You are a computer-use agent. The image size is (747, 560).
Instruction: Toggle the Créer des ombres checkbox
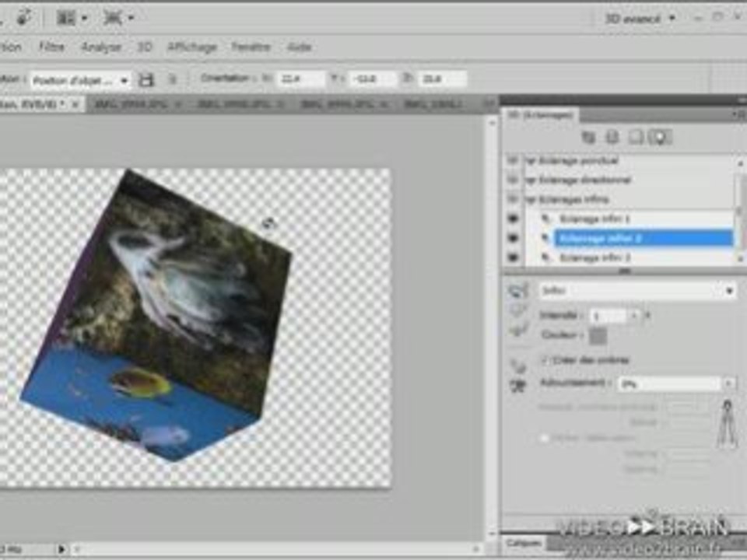coord(545,360)
